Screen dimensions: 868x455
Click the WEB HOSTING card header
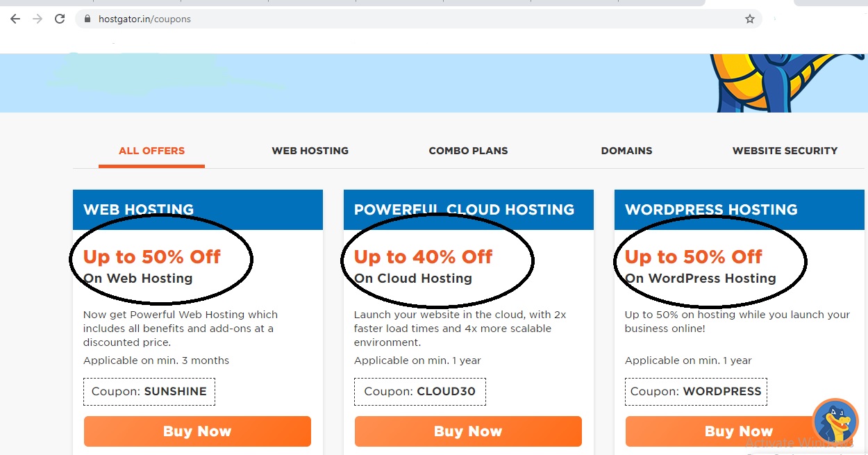198,210
